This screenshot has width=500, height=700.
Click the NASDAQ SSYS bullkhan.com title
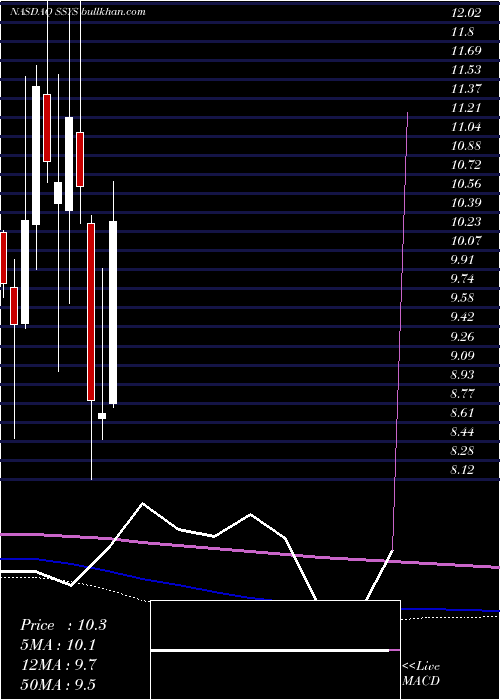point(78,12)
